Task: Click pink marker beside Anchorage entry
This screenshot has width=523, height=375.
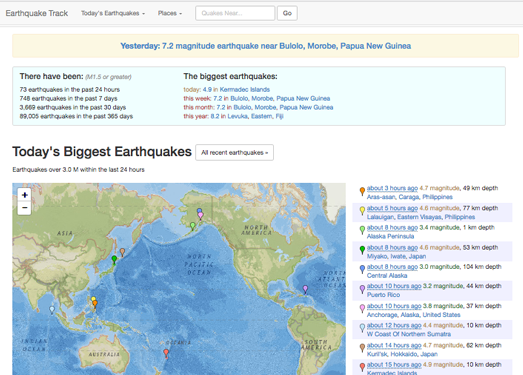Action: 362,309
